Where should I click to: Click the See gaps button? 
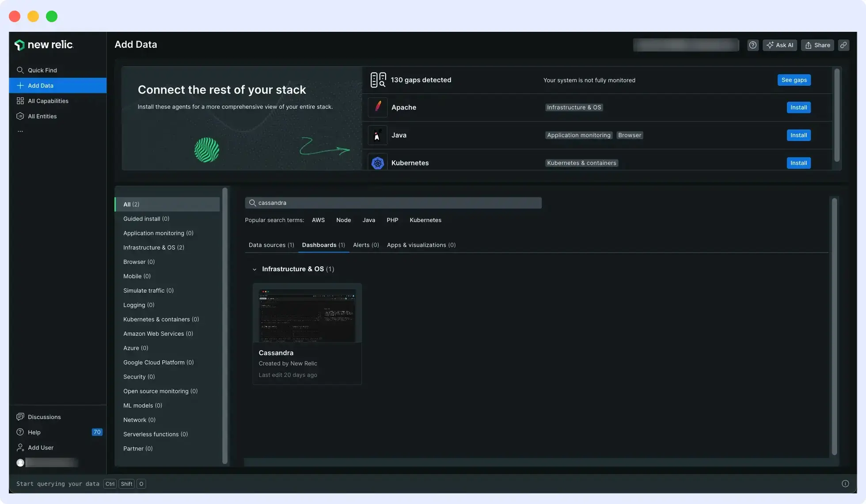point(794,80)
